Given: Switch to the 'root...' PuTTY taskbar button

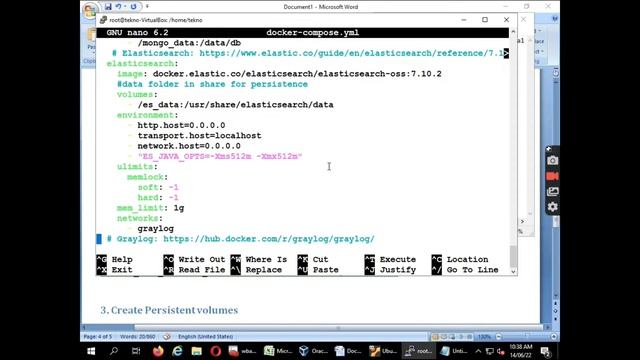Looking at the screenshot, I should tap(419, 351).
